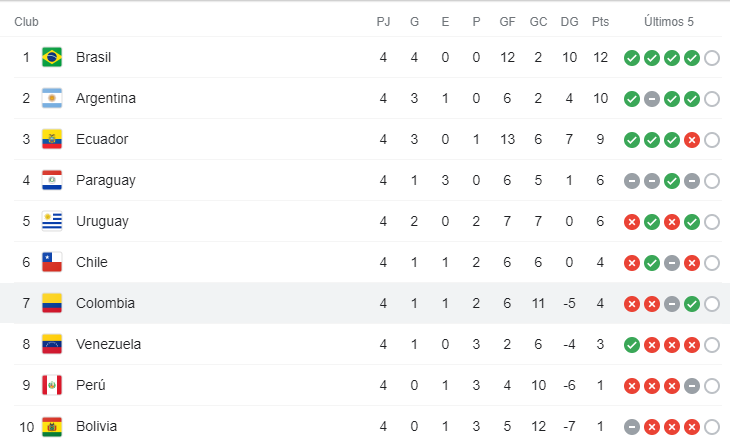Click Perú's flag icon
730x444 pixels.
(52, 385)
